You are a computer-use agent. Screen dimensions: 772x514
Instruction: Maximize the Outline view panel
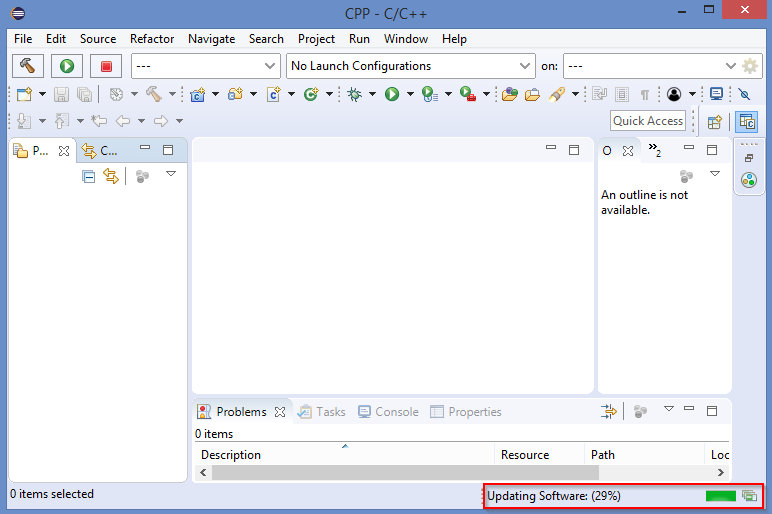tap(712, 150)
